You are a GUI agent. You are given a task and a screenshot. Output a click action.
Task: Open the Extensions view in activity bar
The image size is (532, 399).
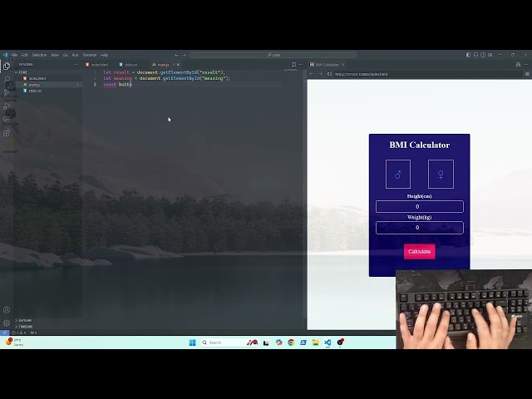click(x=7, y=133)
